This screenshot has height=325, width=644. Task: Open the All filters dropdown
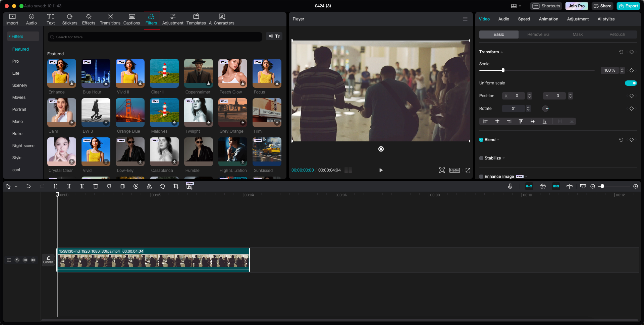(274, 36)
